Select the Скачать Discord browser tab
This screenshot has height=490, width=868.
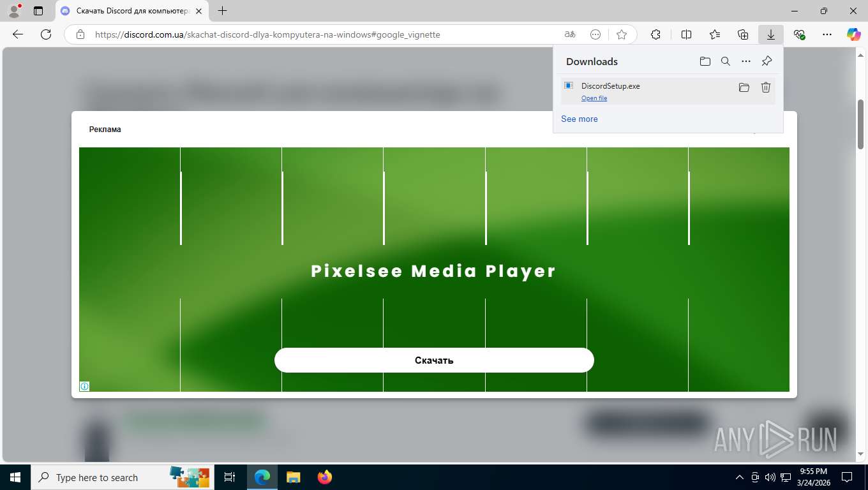132,11
